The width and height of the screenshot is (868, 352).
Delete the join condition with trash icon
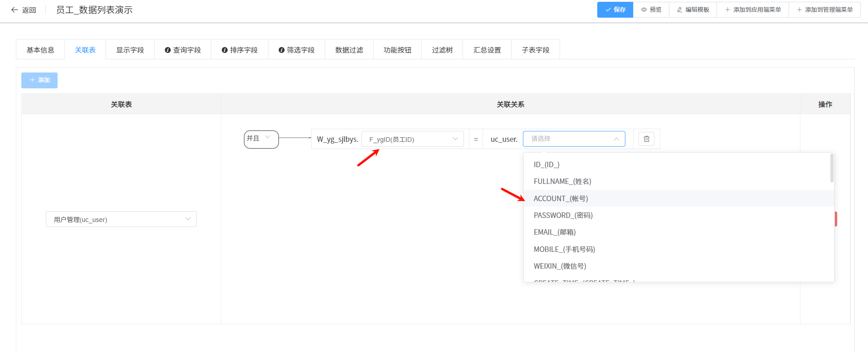(646, 139)
